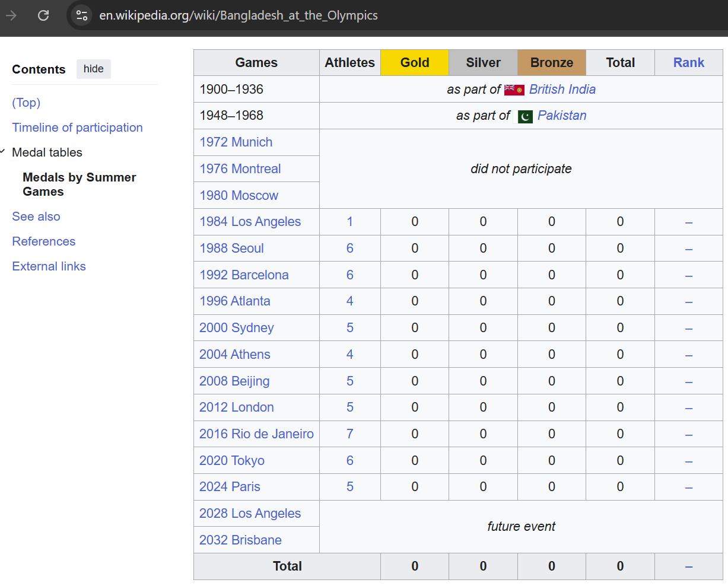728x586 pixels.
Task: Open the 2028 Los Angeles link
Action: 250,513
